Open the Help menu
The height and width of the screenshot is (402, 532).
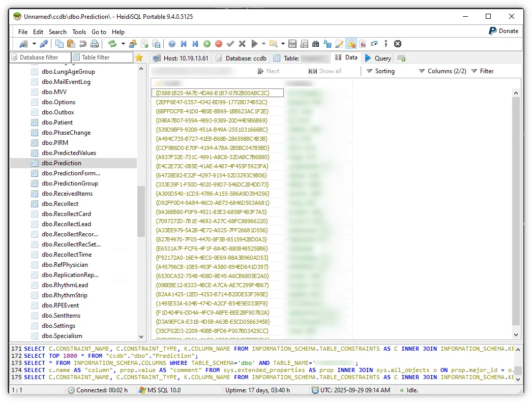click(118, 32)
